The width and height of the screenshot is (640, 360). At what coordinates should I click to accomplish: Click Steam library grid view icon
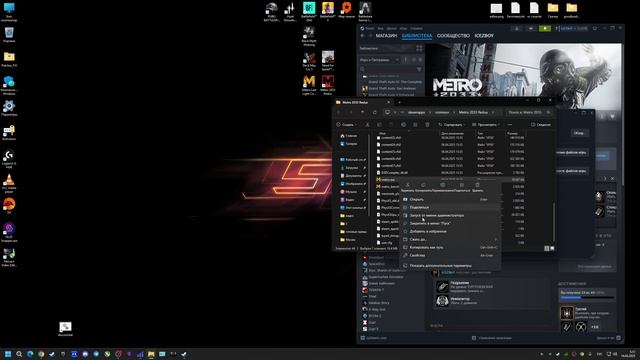(x=419, y=49)
